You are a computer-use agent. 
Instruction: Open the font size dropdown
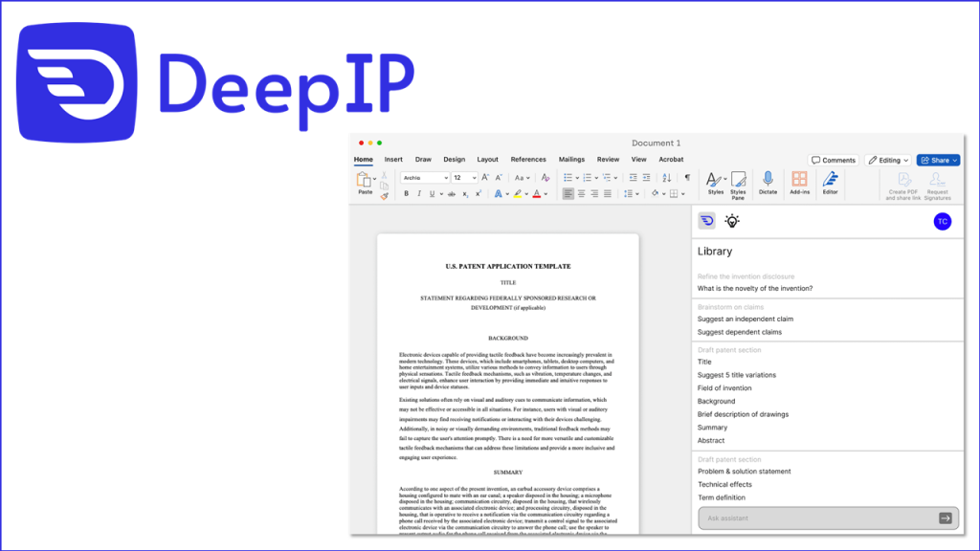[x=474, y=178]
